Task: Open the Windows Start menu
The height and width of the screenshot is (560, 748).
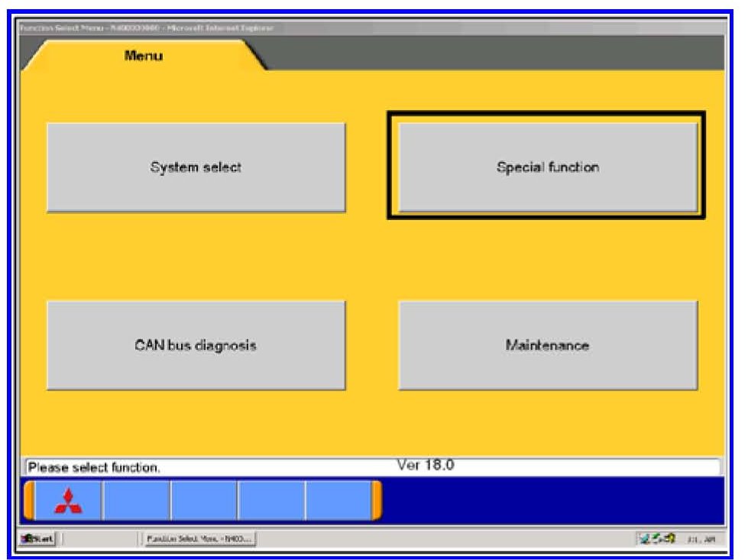Action: tap(35, 540)
